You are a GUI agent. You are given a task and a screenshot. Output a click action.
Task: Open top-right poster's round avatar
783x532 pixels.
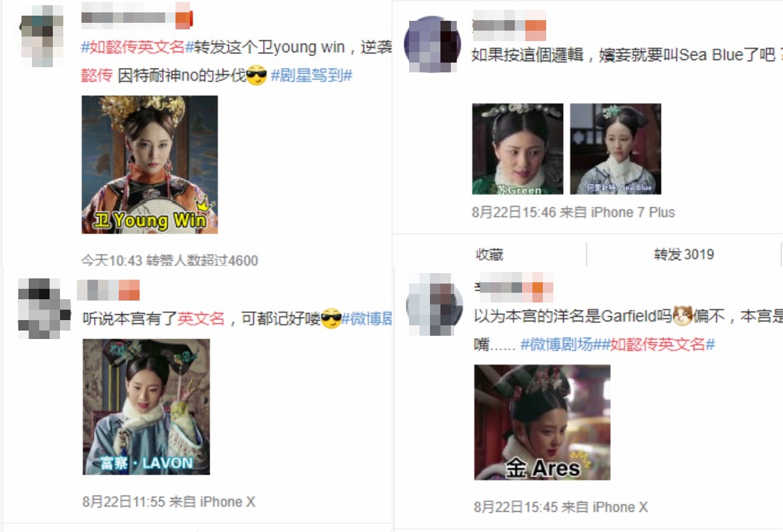pyautogui.click(x=433, y=44)
